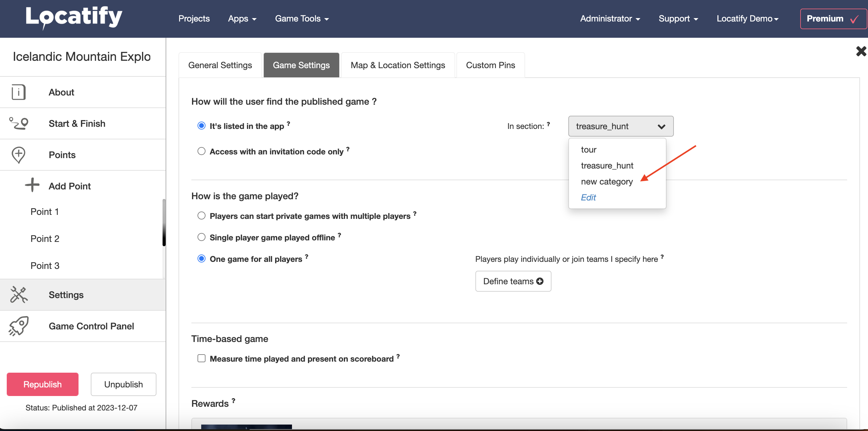Click the Add Point plus icon
868x431 pixels.
coord(32,185)
